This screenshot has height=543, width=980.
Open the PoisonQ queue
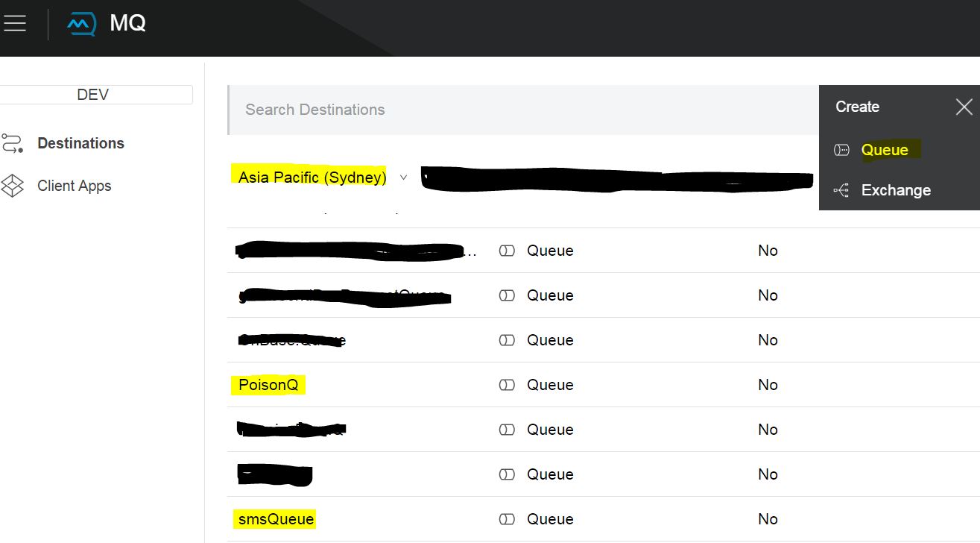click(x=268, y=385)
